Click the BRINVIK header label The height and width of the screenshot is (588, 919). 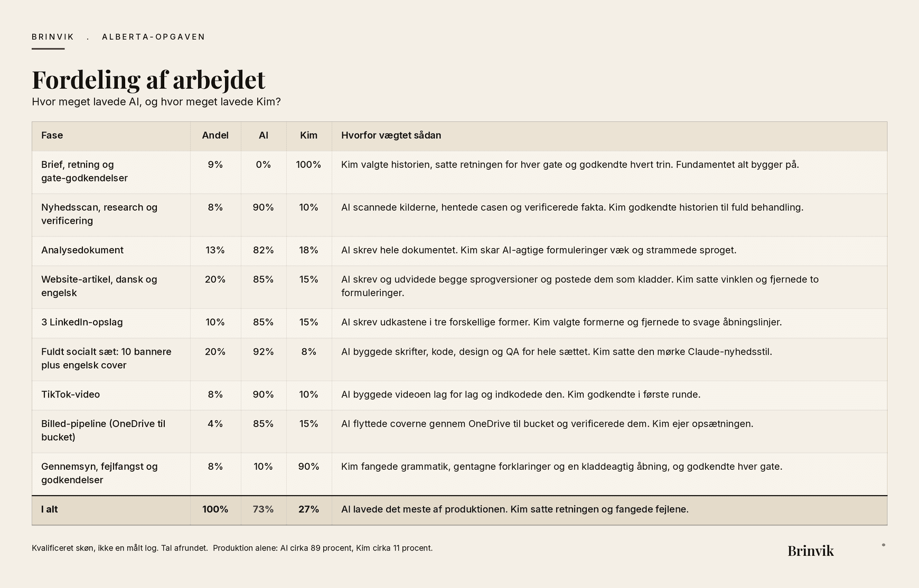coord(53,37)
